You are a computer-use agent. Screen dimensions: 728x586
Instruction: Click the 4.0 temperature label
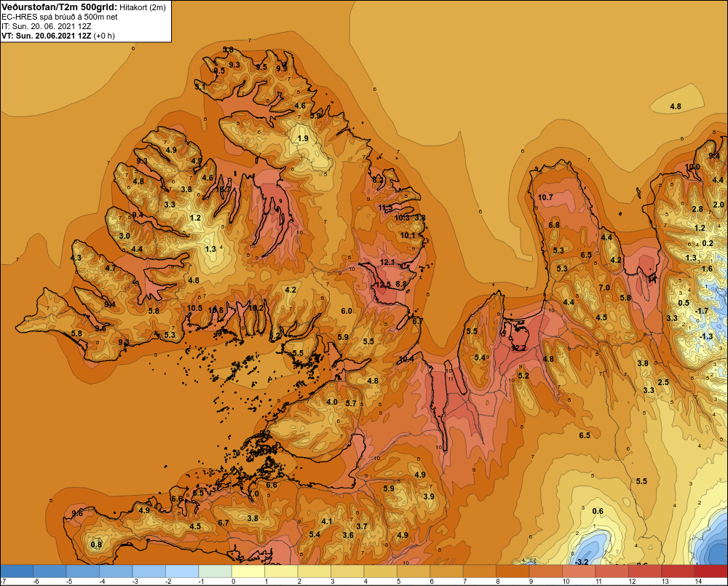click(332, 402)
